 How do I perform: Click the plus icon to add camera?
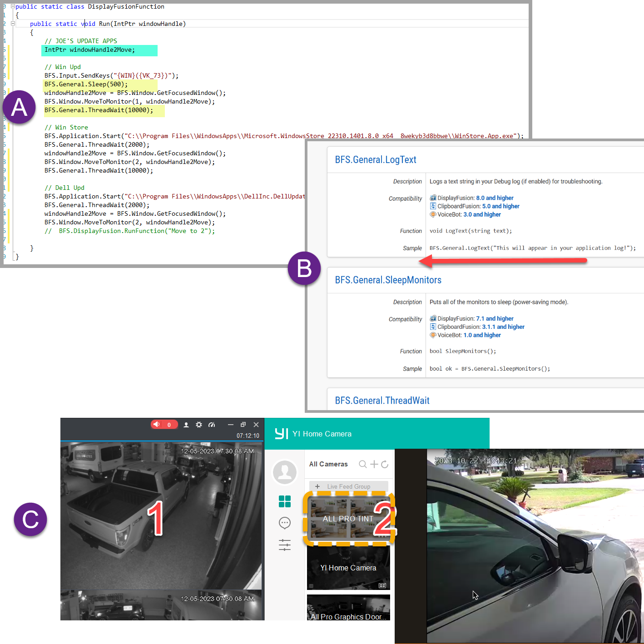(x=374, y=464)
